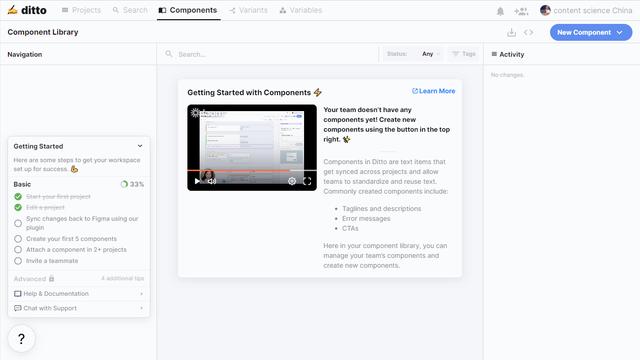Image resolution: width=640 pixels, height=360 pixels.
Task: Check 'Attach a component in 2+ projects' step
Action: click(x=18, y=250)
